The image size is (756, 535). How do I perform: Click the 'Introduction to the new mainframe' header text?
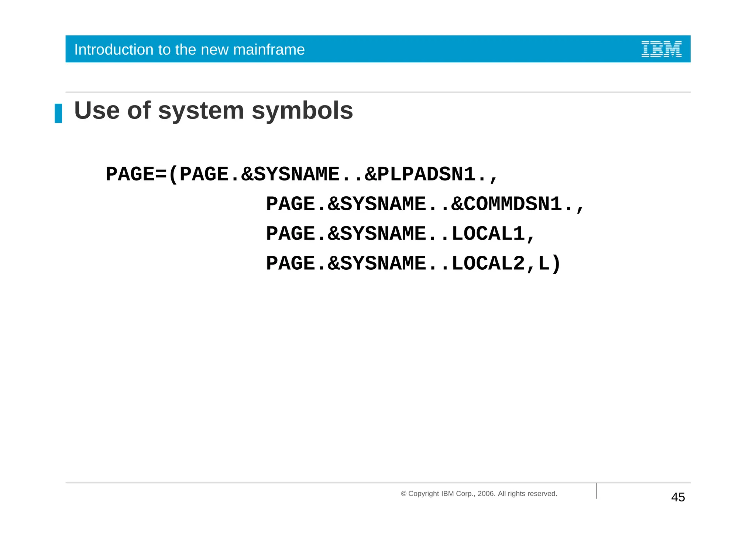coord(189,49)
